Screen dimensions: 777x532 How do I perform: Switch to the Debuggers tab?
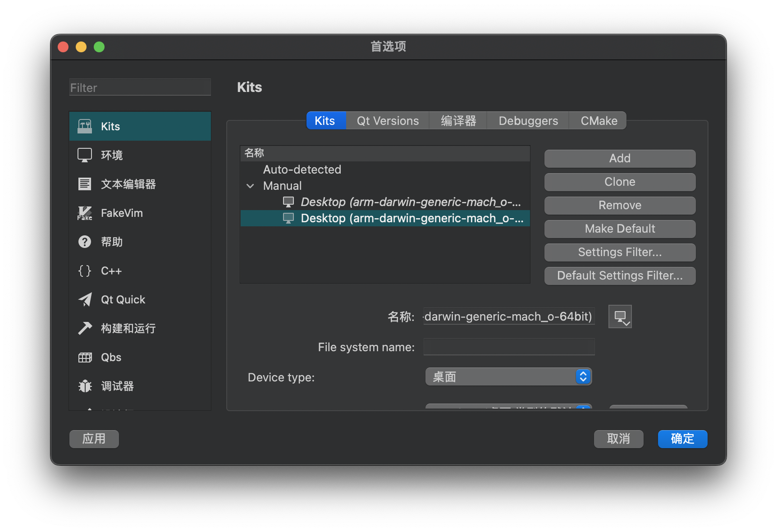tap(528, 121)
